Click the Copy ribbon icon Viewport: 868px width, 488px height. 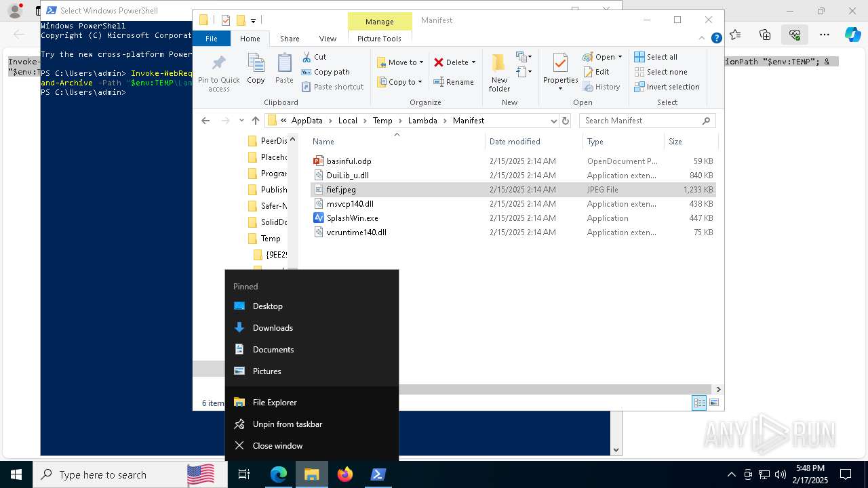point(256,69)
